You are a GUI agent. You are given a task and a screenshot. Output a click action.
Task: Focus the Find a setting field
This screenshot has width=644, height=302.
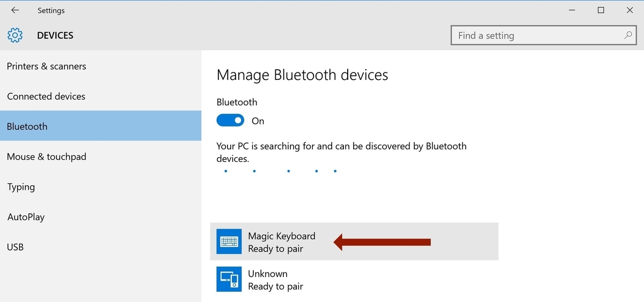click(x=544, y=35)
